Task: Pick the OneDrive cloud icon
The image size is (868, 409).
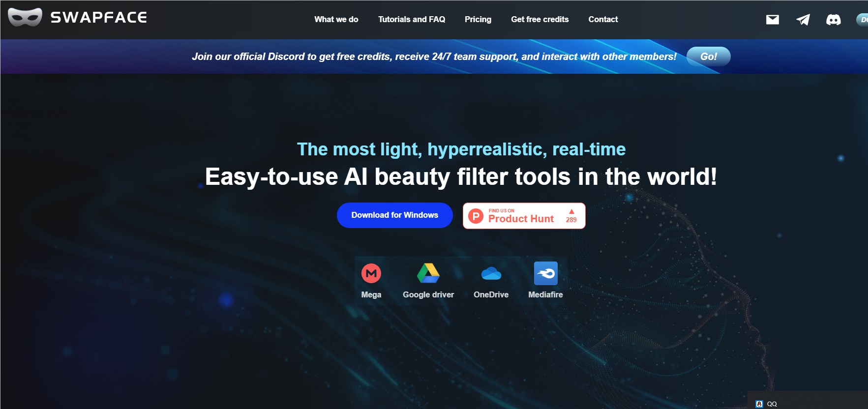Action: point(491,273)
